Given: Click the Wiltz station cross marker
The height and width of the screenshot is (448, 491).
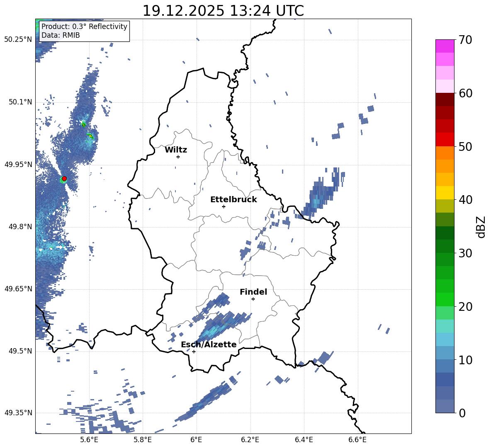Looking at the screenshot, I should click(x=178, y=157).
